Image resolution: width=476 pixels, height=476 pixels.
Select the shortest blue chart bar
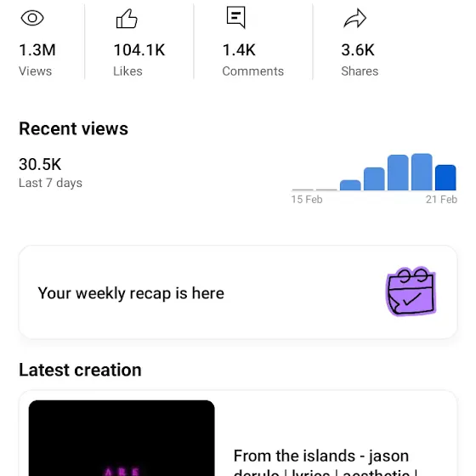(350, 185)
